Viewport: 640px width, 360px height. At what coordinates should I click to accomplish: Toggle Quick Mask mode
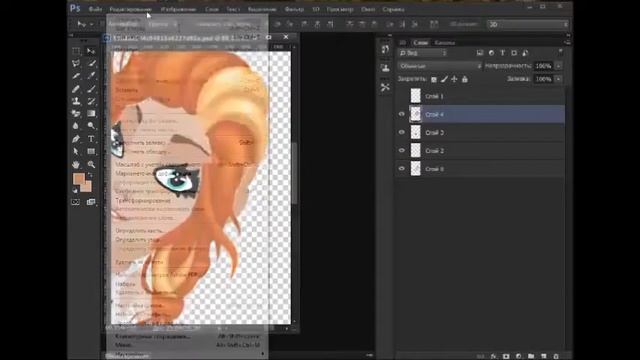point(76,202)
